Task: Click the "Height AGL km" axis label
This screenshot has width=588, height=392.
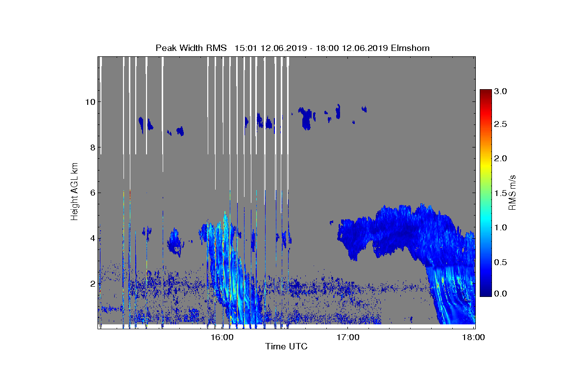Action: point(74,192)
